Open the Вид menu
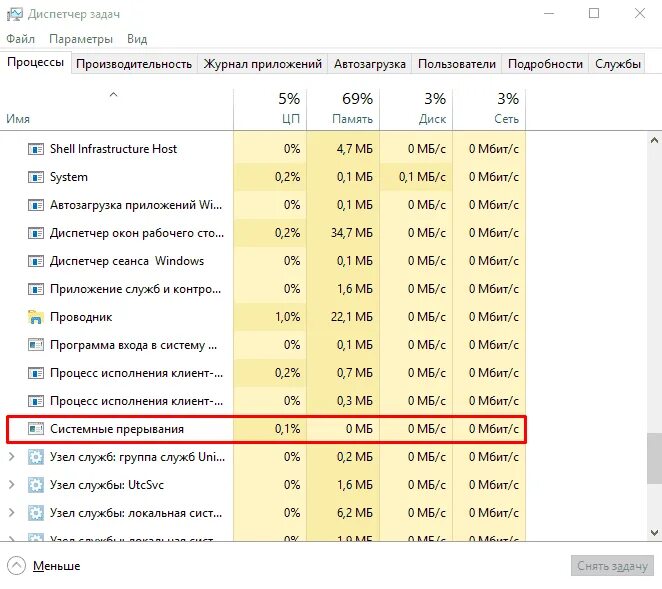This screenshot has height=589, width=662. pyautogui.click(x=137, y=39)
